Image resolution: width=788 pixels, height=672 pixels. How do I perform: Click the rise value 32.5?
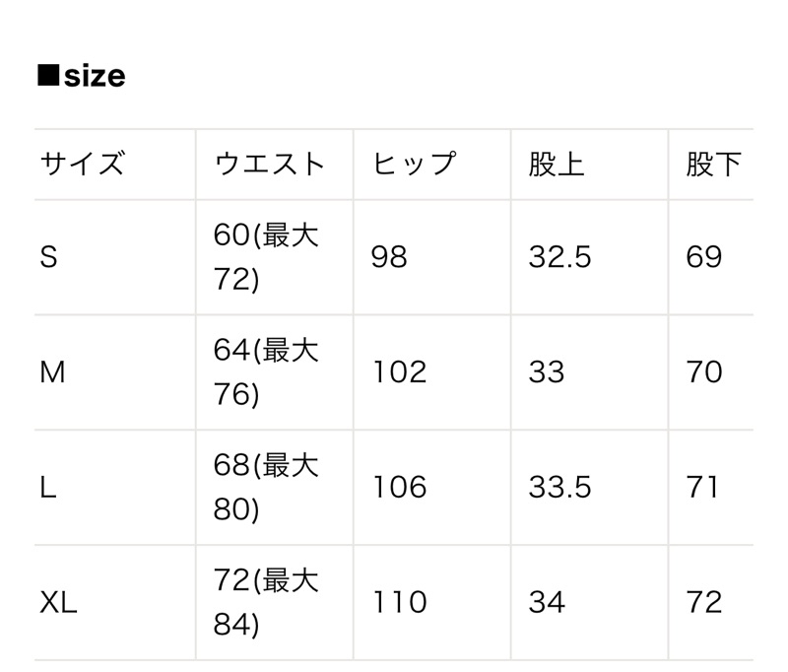click(x=559, y=257)
